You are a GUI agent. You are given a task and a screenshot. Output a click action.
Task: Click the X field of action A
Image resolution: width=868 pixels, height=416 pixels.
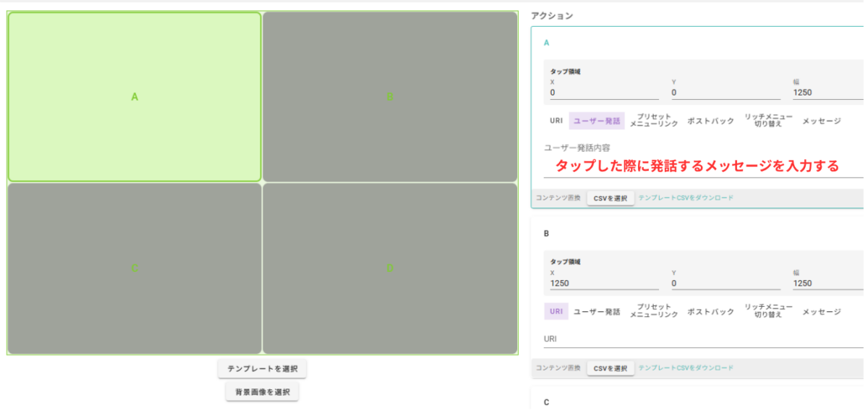[x=604, y=93]
